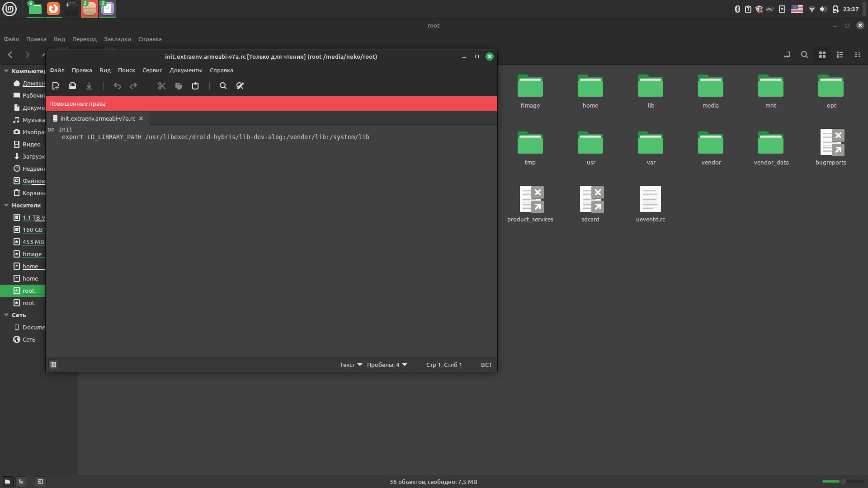Open the Сервис menu in editor

click(x=152, y=70)
